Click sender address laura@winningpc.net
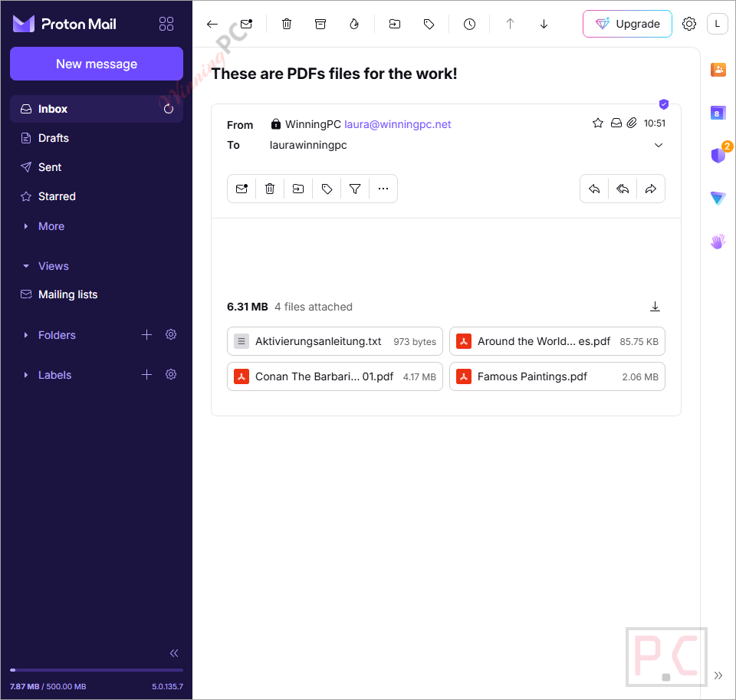The image size is (736, 700). coord(398,124)
